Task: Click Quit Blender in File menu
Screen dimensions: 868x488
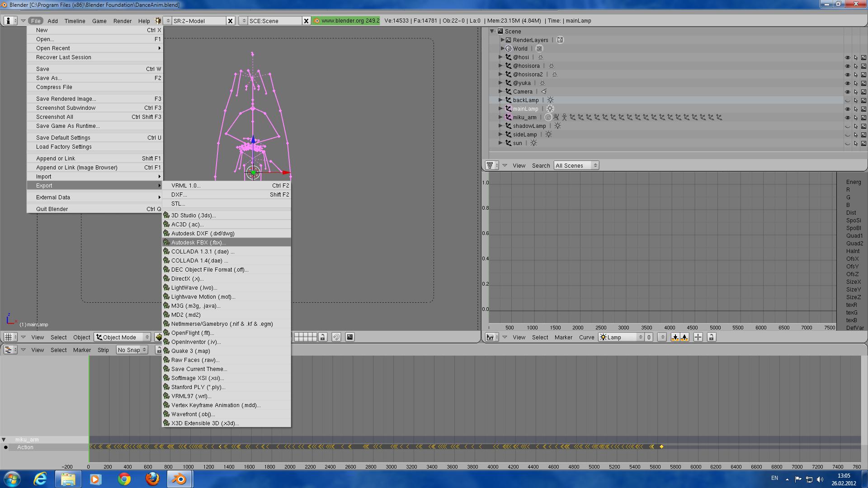Action: click(95, 209)
